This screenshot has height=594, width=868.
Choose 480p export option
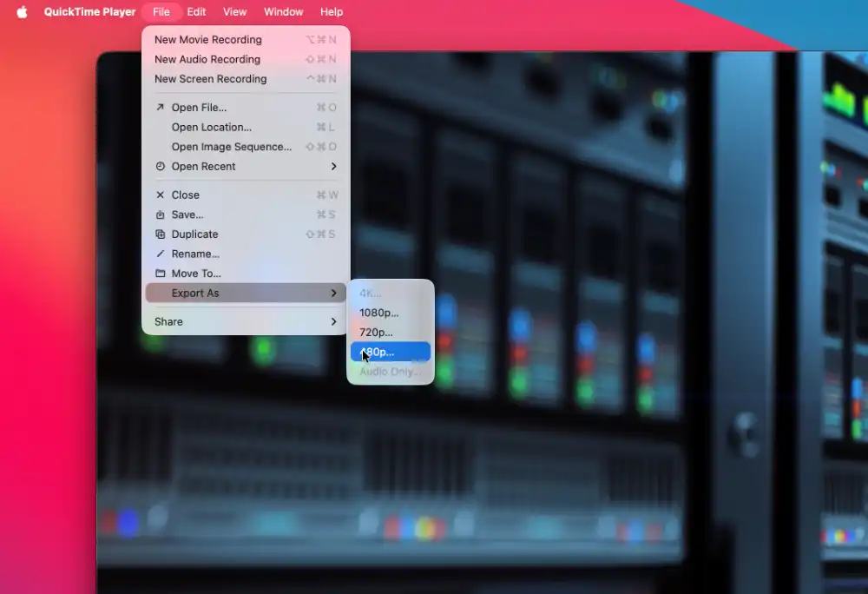click(x=390, y=352)
